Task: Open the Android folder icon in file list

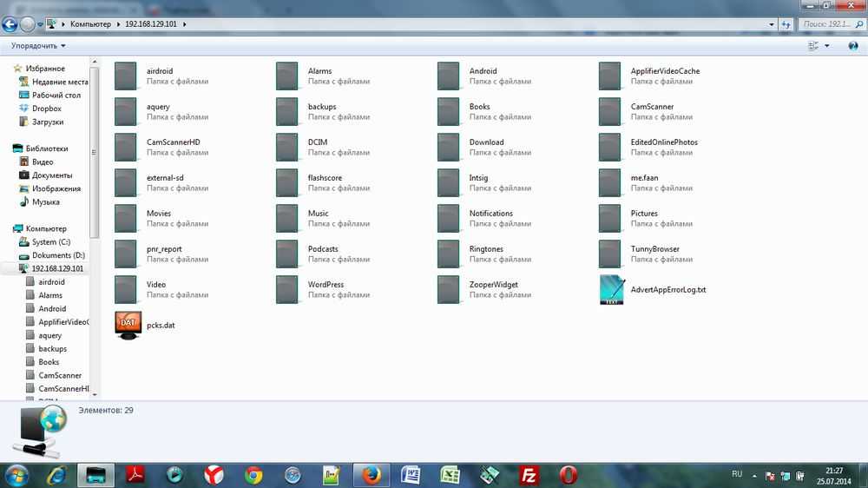Action: coord(449,76)
